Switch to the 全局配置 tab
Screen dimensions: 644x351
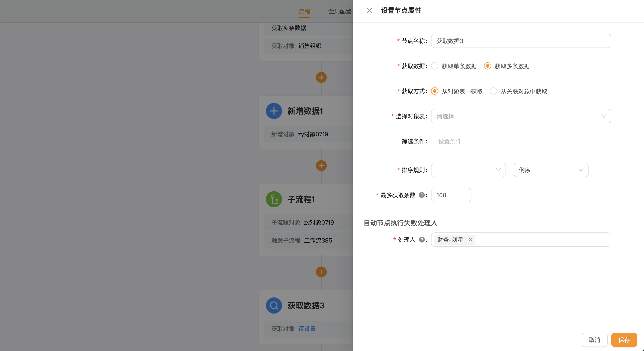coord(340,11)
